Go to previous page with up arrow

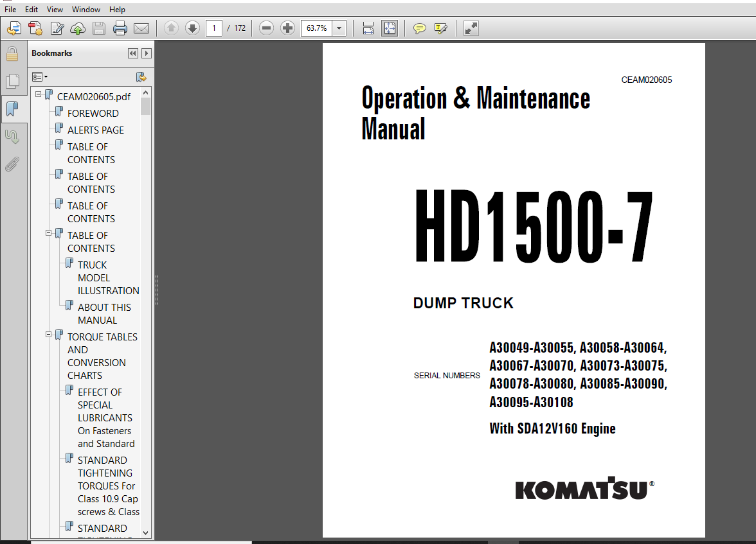171,28
